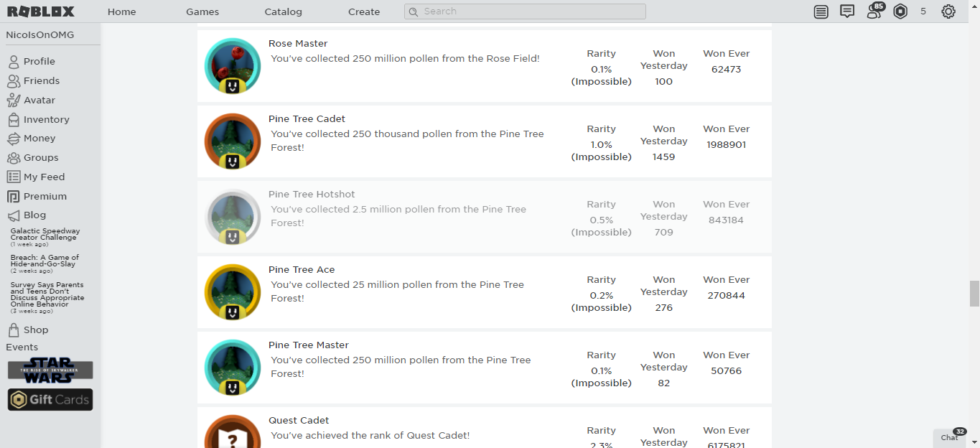Click the page vertical scrollbar thumb
Viewport: 980px width, 448px height.
tap(974, 293)
